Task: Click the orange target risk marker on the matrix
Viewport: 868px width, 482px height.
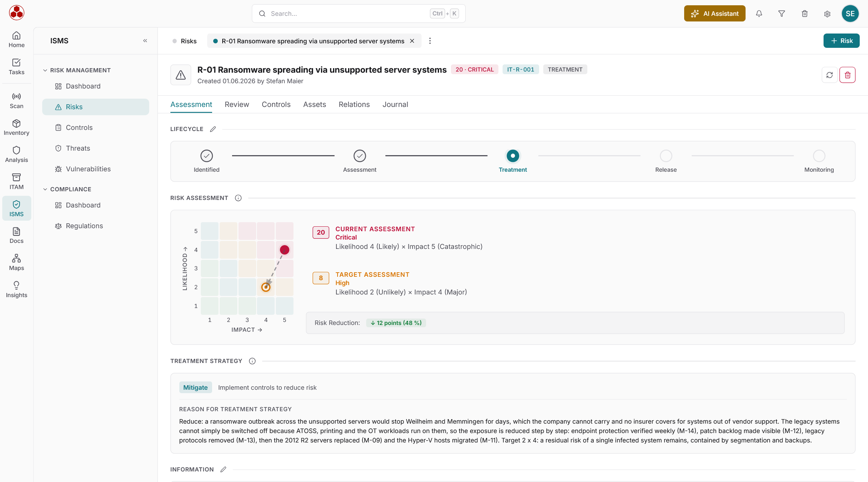Action: pos(266,287)
